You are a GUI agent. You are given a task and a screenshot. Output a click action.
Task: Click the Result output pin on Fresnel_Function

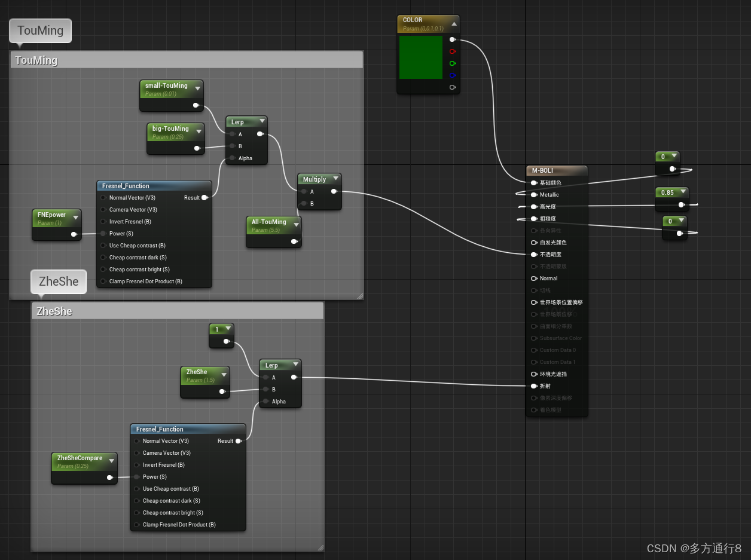[x=205, y=198]
